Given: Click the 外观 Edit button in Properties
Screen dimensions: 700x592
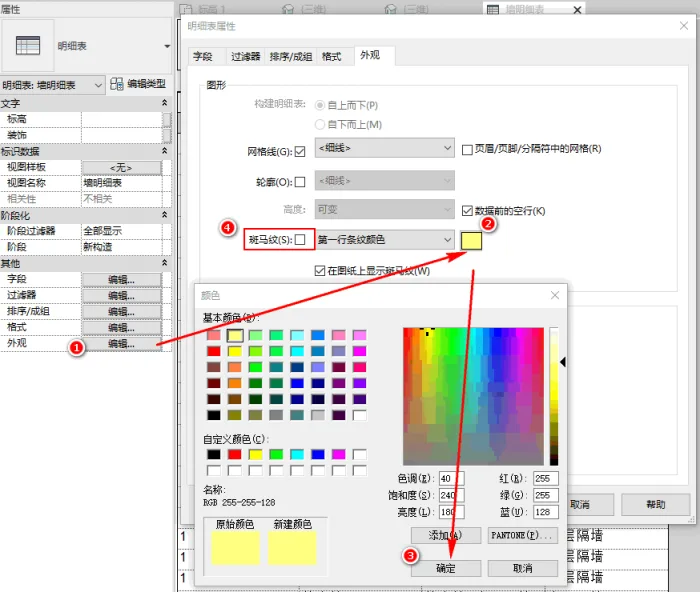Looking at the screenshot, I should click(121, 344).
